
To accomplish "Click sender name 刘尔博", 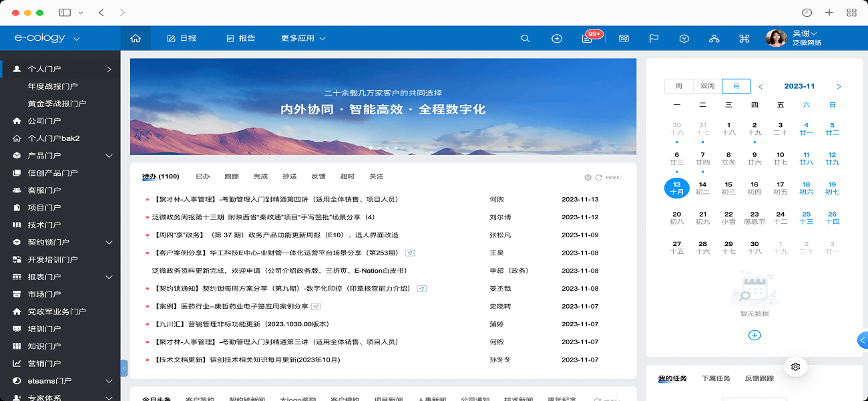I will 500,217.
